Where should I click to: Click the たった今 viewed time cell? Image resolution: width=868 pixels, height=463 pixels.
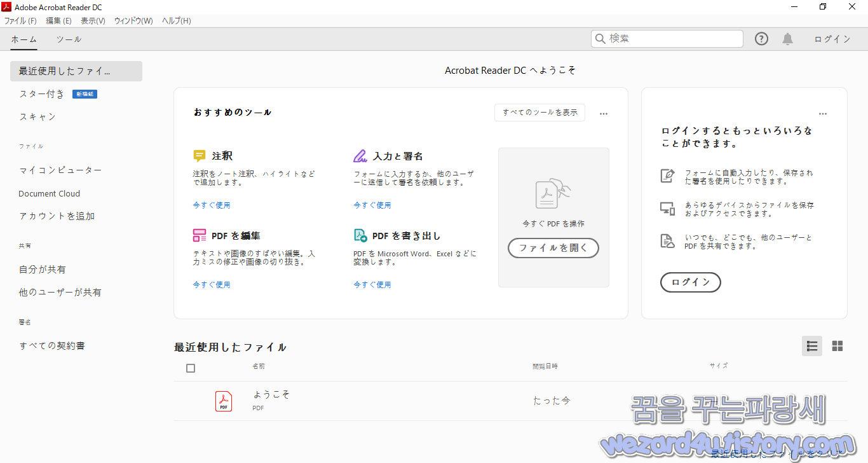pos(552,401)
